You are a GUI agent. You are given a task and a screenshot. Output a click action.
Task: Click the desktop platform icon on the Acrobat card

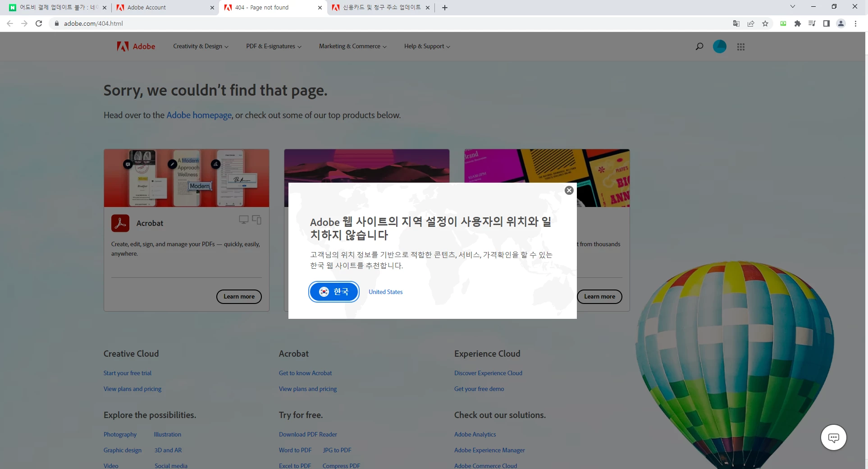pos(244,220)
